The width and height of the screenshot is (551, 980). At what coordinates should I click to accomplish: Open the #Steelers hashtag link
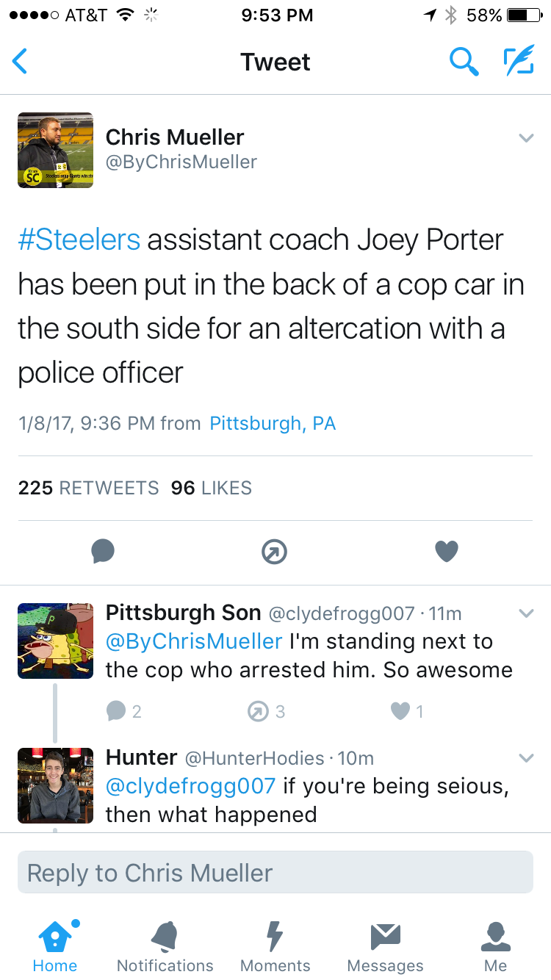[79, 239]
